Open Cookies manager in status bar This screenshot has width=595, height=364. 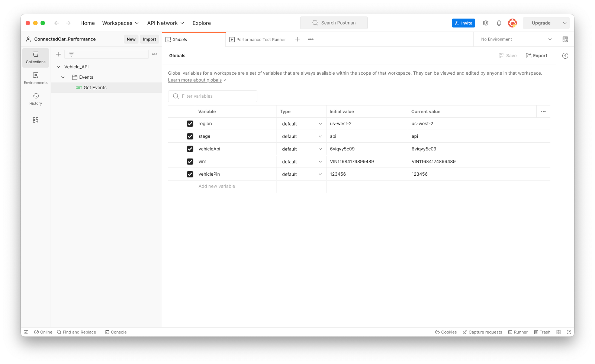click(x=446, y=332)
